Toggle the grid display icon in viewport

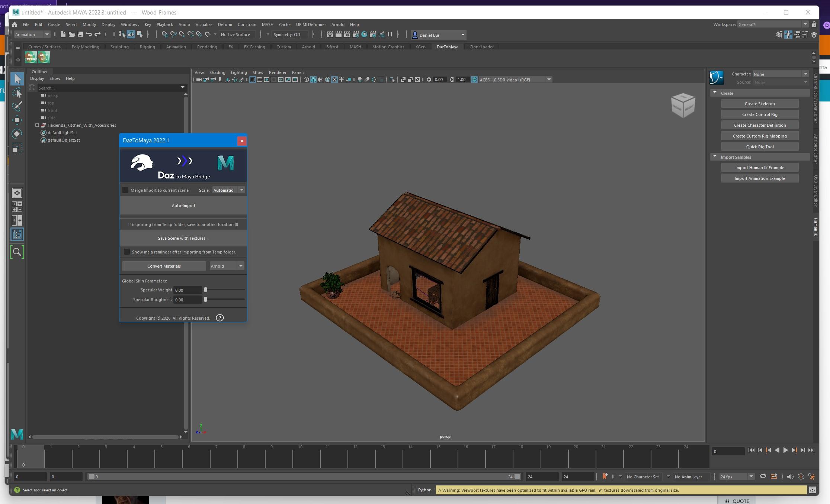pos(252,79)
